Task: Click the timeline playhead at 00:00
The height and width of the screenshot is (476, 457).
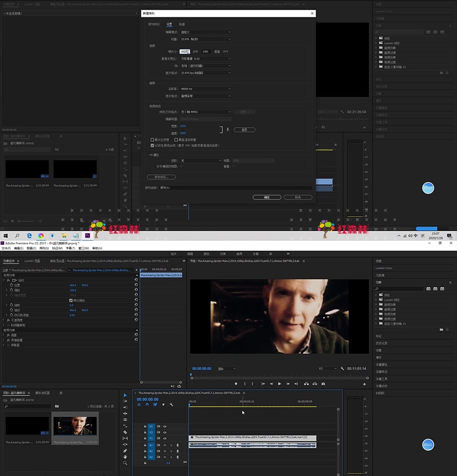Action: pos(189,404)
